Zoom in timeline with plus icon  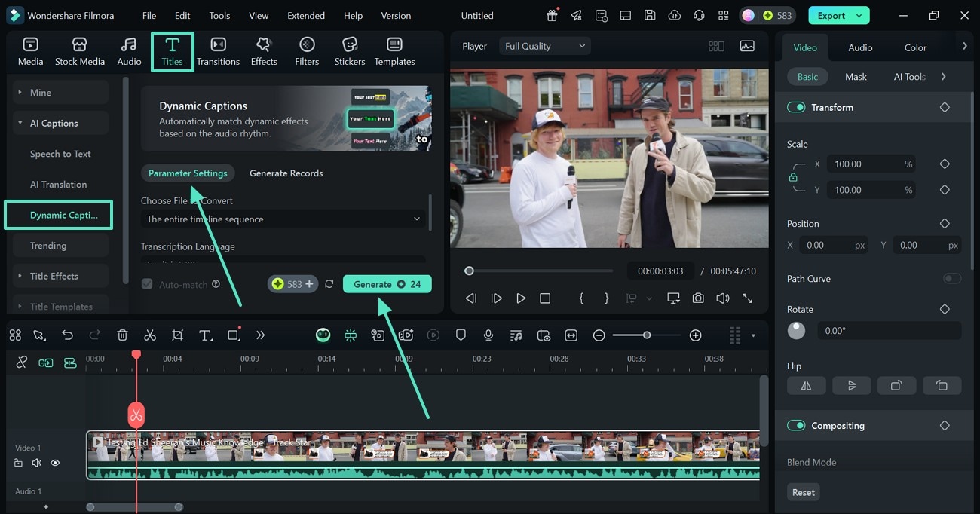point(695,335)
